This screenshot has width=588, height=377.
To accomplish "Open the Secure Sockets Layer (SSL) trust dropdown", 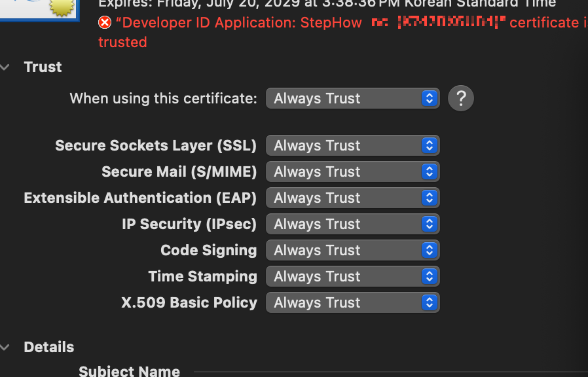I will click(x=352, y=145).
